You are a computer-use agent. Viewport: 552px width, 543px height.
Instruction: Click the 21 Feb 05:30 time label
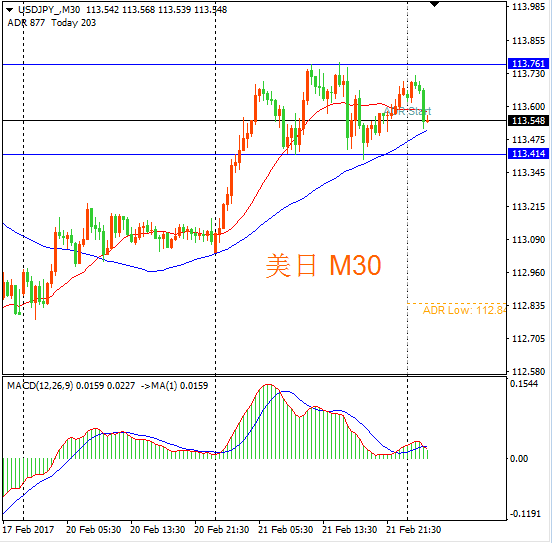click(x=286, y=530)
